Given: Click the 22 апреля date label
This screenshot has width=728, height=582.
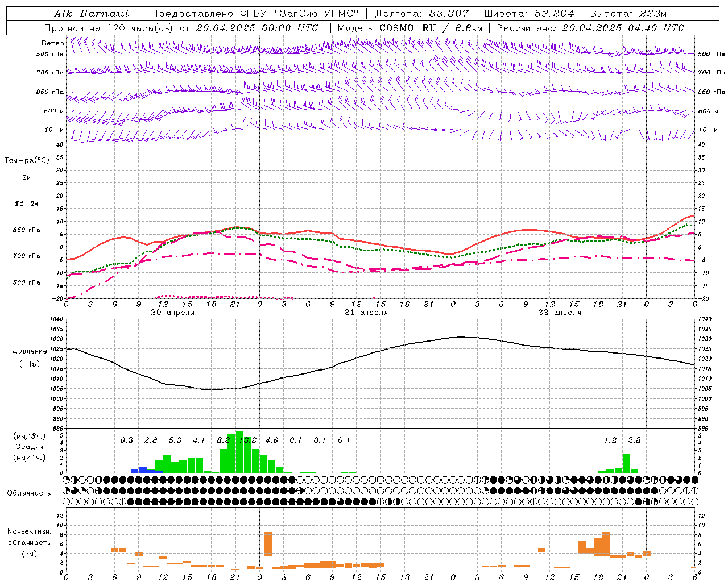Looking at the screenshot, I should pyautogui.click(x=560, y=313).
